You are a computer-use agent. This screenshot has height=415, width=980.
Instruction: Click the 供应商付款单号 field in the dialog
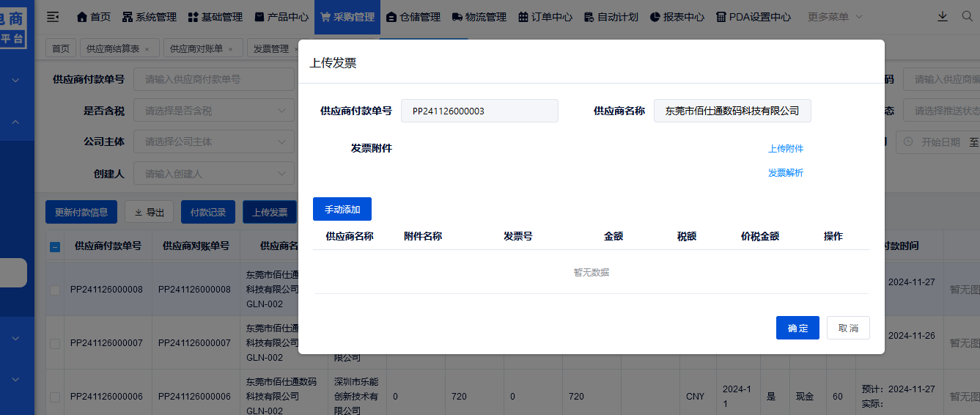tap(479, 111)
